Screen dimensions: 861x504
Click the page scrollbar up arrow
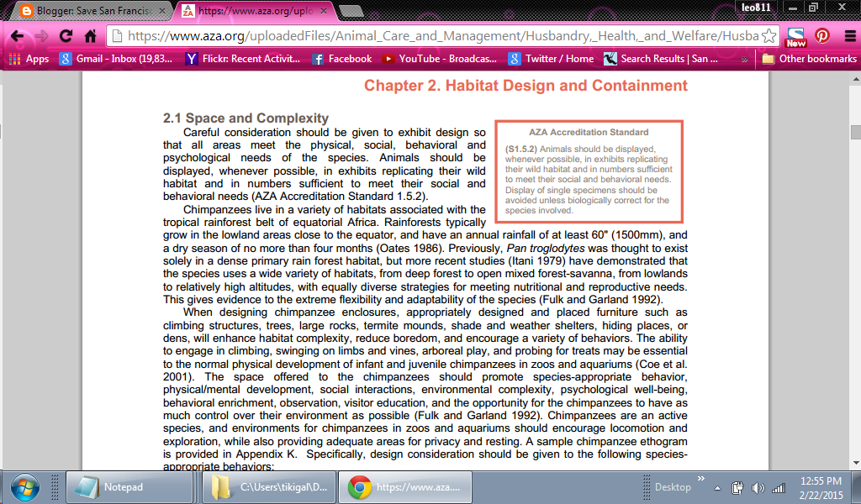click(855, 79)
